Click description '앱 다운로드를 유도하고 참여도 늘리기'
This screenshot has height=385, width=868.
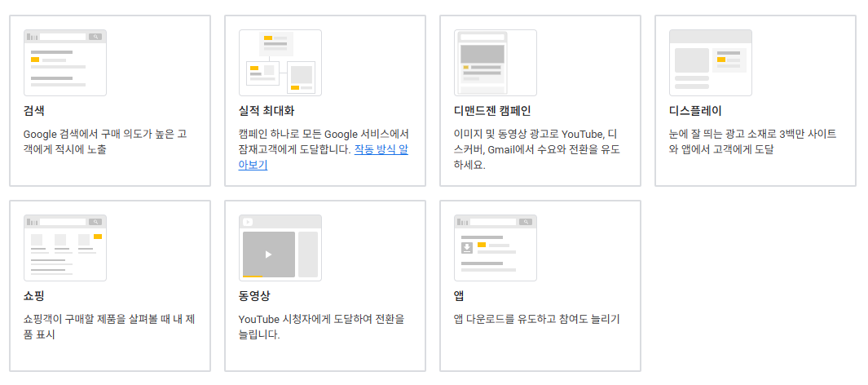coord(536,319)
